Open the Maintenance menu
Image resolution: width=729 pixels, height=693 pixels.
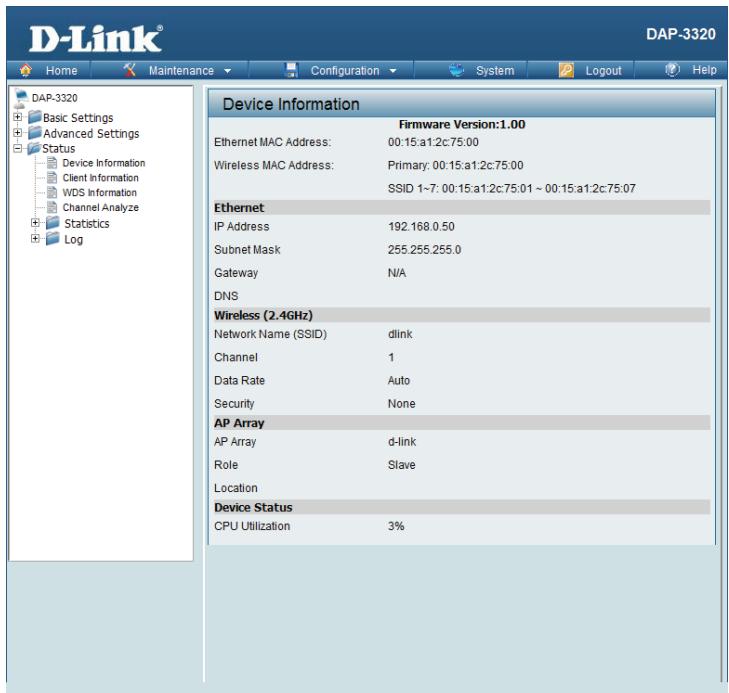tap(181, 71)
